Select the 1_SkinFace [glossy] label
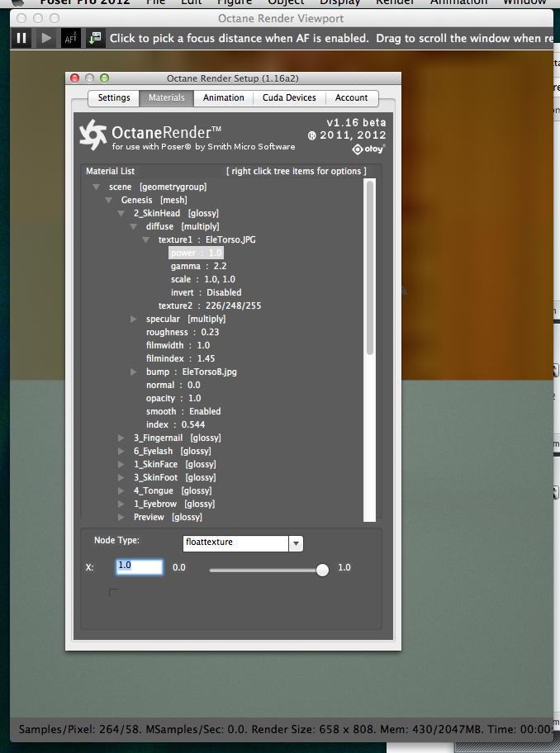 tap(175, 464)
